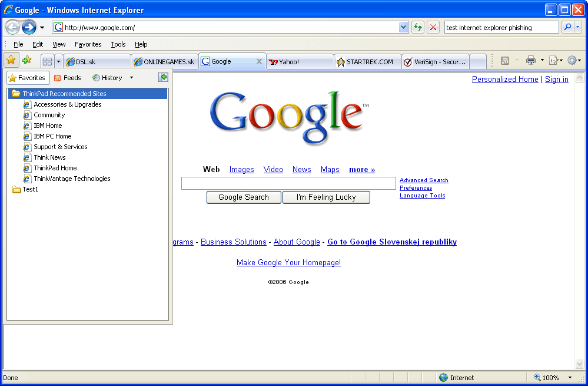Open the search provider options dropdown
The height and width of the screenshot is (386, 588).
[x=577, y=28]
